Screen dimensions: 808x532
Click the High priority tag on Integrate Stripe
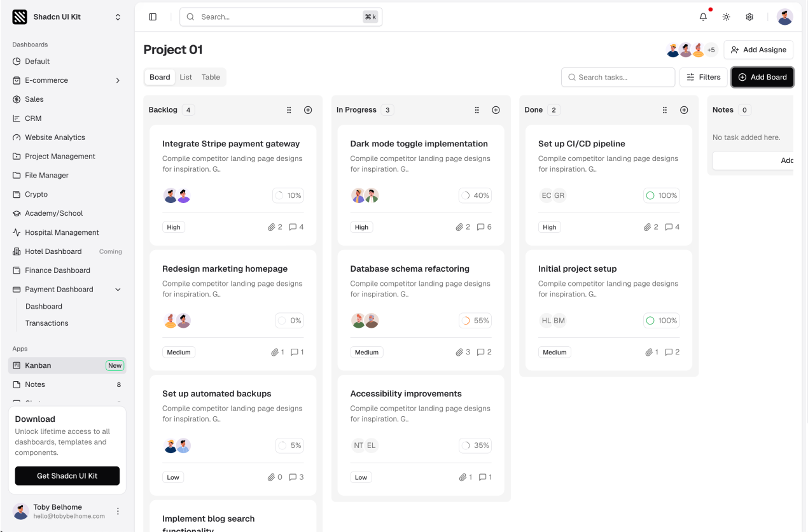174,227
